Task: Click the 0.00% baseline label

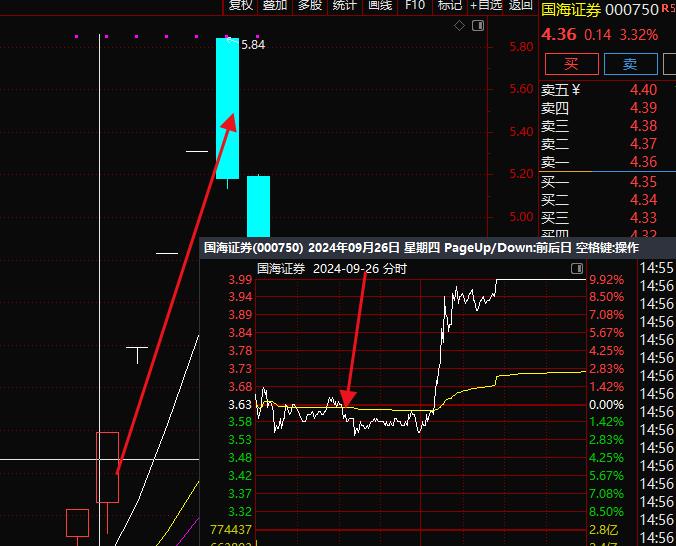Action: [607, 405]
